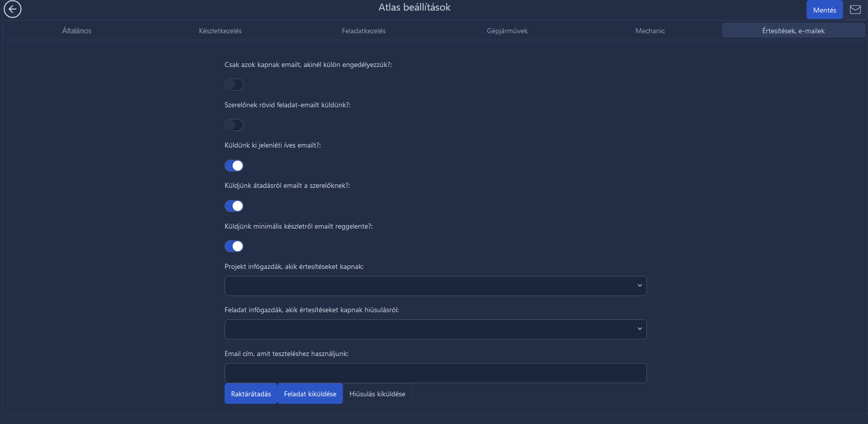Image resolution: width=868 pixels, height=424 pixels.
Task: Click the test email address input field
Action: [436, 373]
